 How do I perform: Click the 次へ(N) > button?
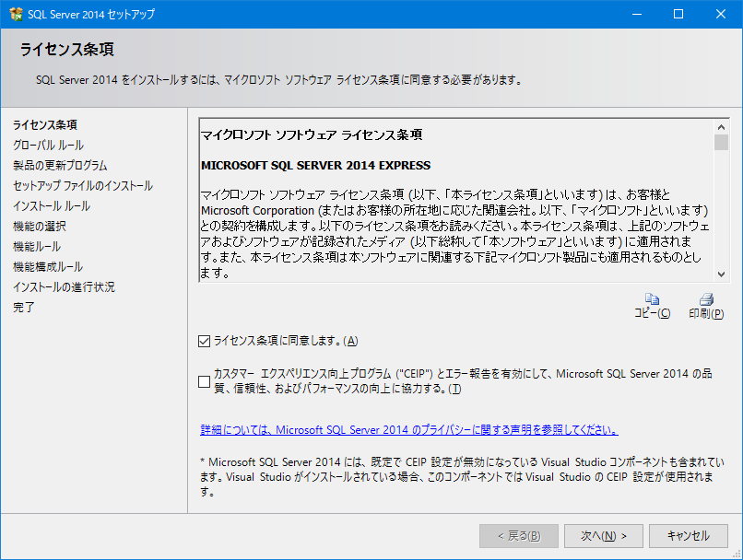[604, 536]
